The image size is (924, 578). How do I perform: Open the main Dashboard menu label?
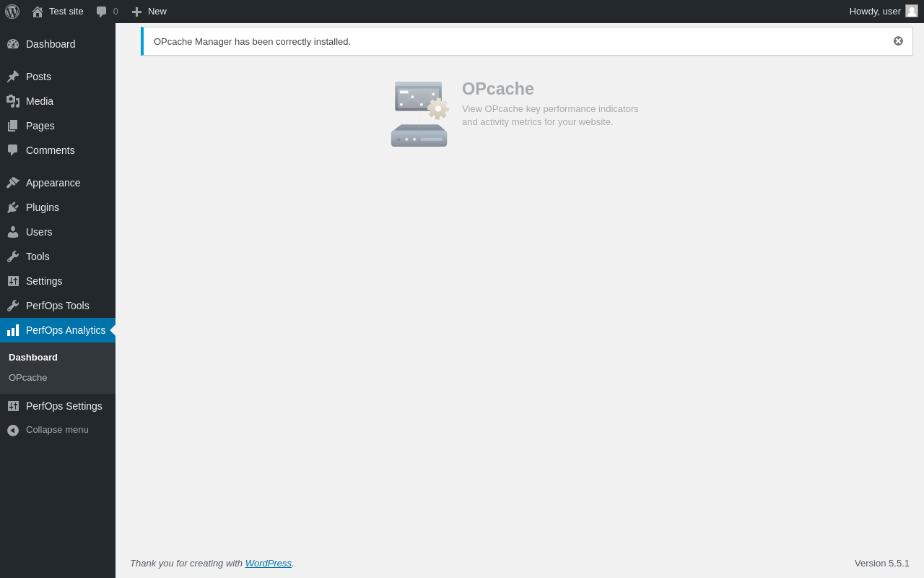pyautogui.click(x=51, y=44)
